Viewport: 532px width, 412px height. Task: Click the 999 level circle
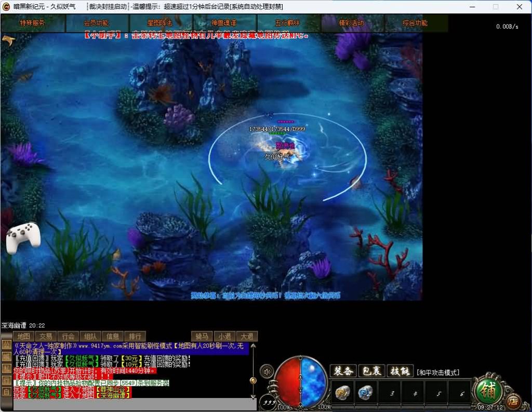pos(269,403)
